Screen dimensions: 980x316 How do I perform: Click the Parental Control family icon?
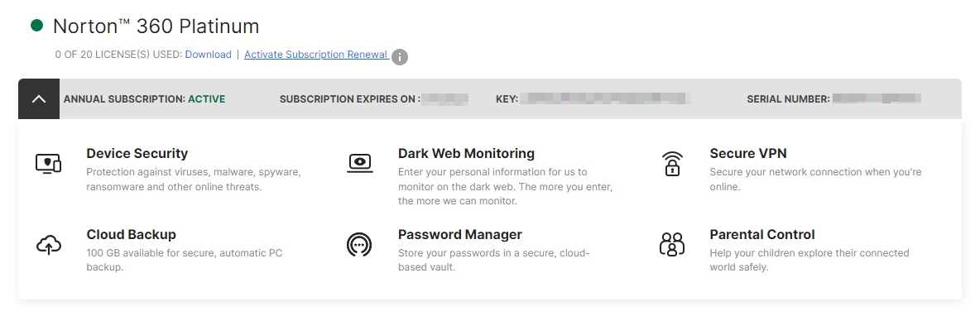click(672, 244)
